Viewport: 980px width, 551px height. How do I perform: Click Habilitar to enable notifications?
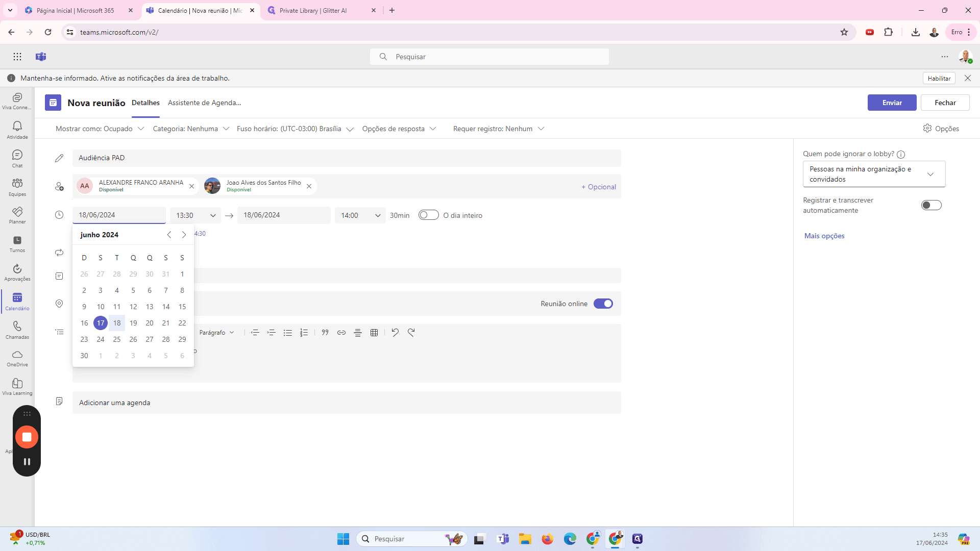(939, 79)
